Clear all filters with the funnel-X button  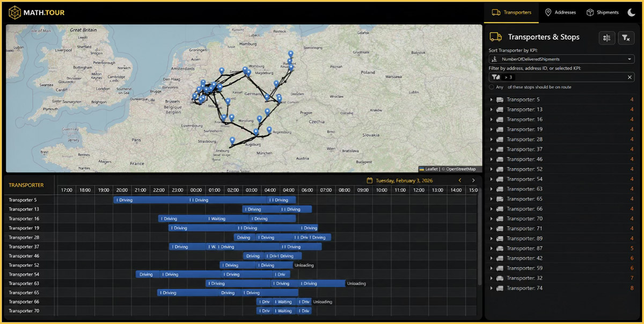coord(626,38)
